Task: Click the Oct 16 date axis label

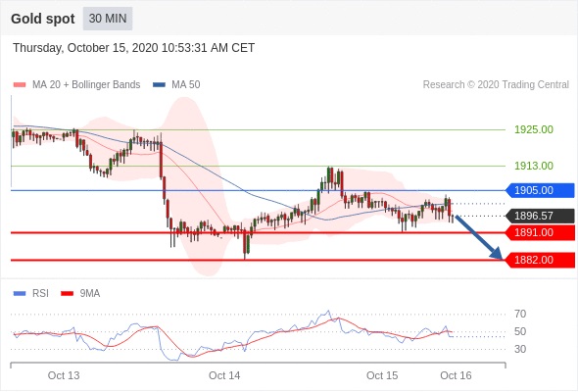Action: point(456,375)
